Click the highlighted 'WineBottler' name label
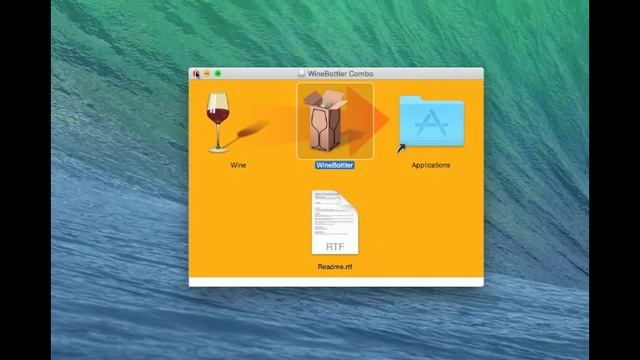This screenshot has height=360, width=640. [x=335, y=165]
